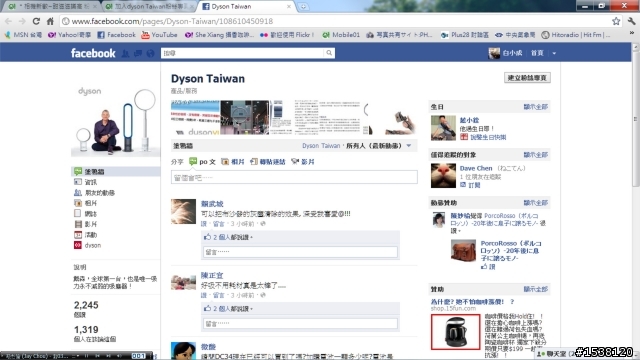The image size is (640, 360).
Task: Open friend requests icon in Facebook header
Action: point(125,53)
